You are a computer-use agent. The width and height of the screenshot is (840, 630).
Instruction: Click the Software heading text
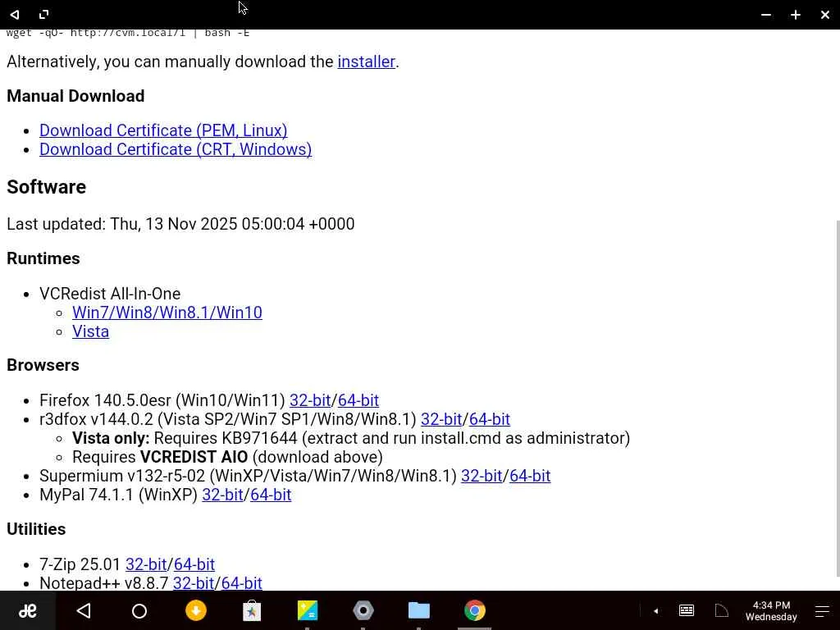pyautogui.click(x=47, y=187)
